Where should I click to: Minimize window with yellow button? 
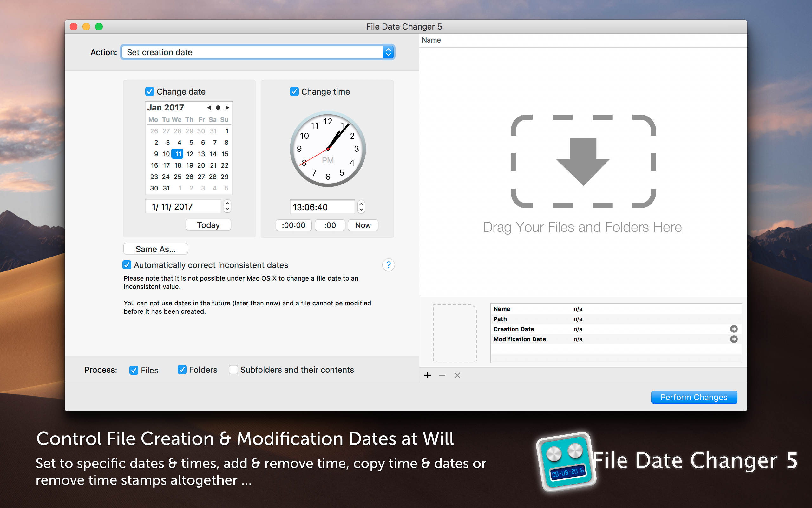(x=86, y=27)
